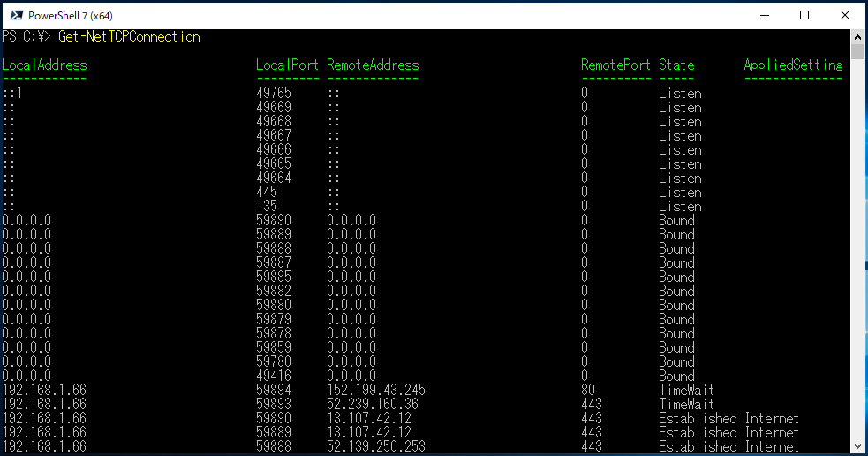868x456 pixels.
Task: Click the scrollbar up arrow
Action: click(858, 36)
